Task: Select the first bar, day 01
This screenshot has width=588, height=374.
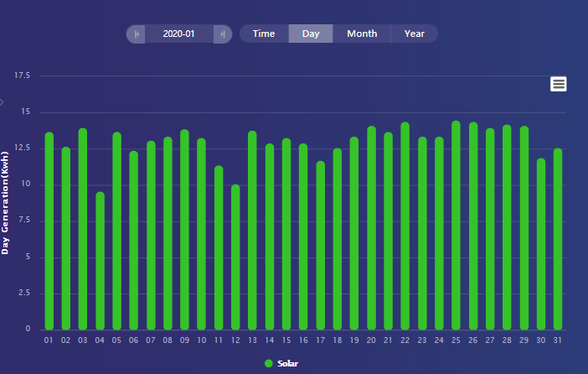Action: 49,231
